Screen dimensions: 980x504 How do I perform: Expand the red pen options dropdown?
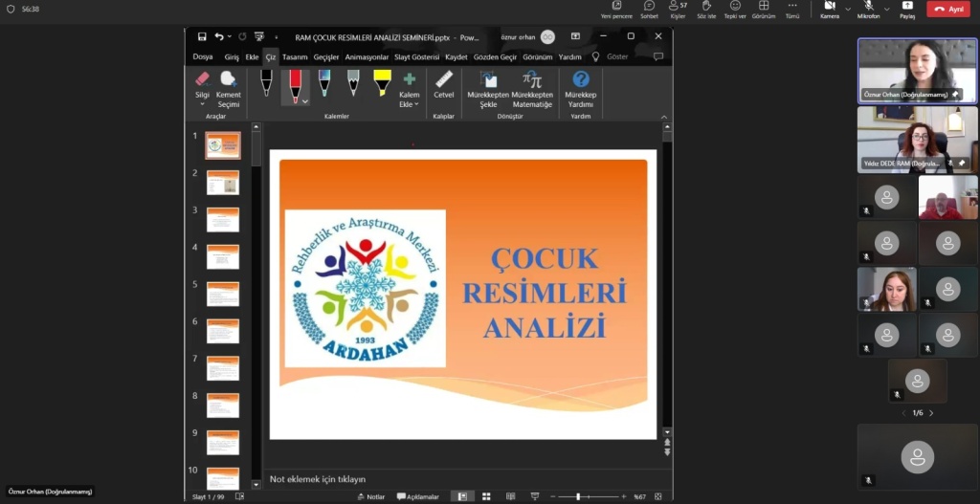tap(305, 100)
